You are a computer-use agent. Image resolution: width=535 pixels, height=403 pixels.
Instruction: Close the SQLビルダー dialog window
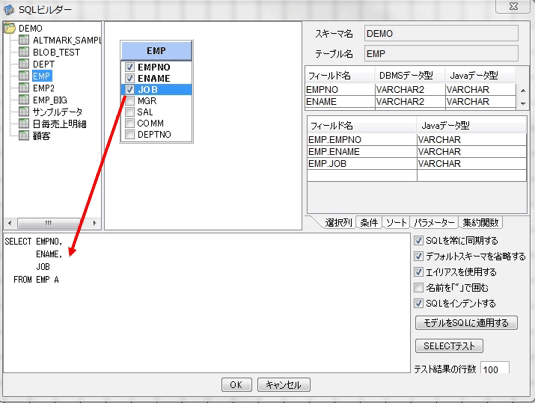click(514, 6)
